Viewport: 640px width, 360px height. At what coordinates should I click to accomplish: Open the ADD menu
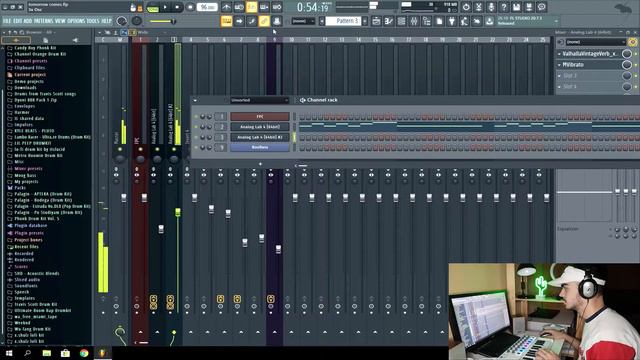pyautogui.click(x=28, y=21)
